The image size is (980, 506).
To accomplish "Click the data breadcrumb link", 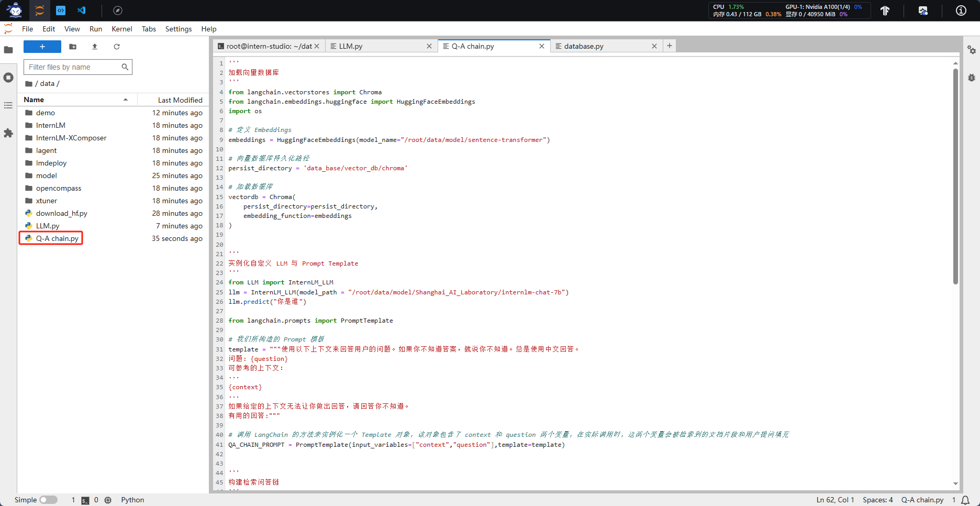I will (x=47, y=84).
